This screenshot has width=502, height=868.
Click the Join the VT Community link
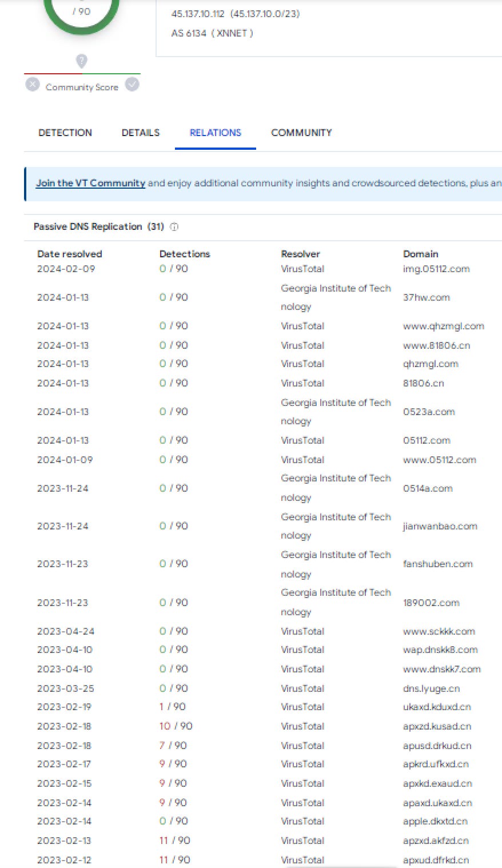pyautogui.click(x=90, y=183)
